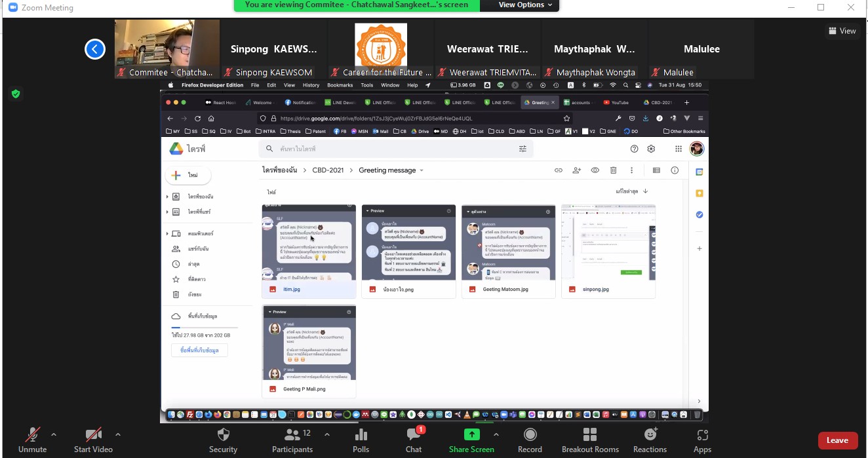868x458 pixels.
Task: Open the Polls icon
Action: [x=361, y=435]
